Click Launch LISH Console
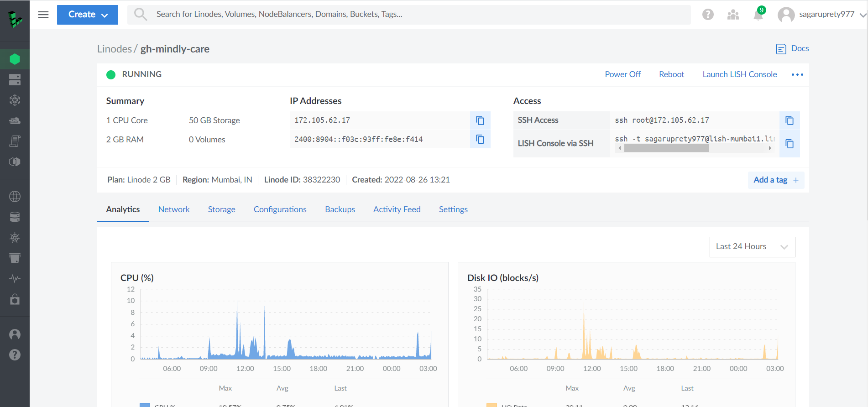The width and height of the screenshot is (868, 407). point(739,74)
